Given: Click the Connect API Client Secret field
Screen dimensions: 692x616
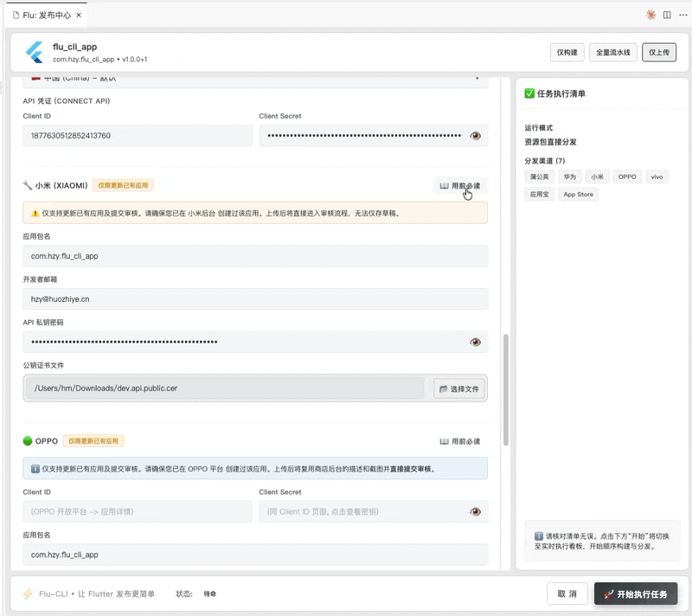Looking at the screenshot, I should 374,136.
